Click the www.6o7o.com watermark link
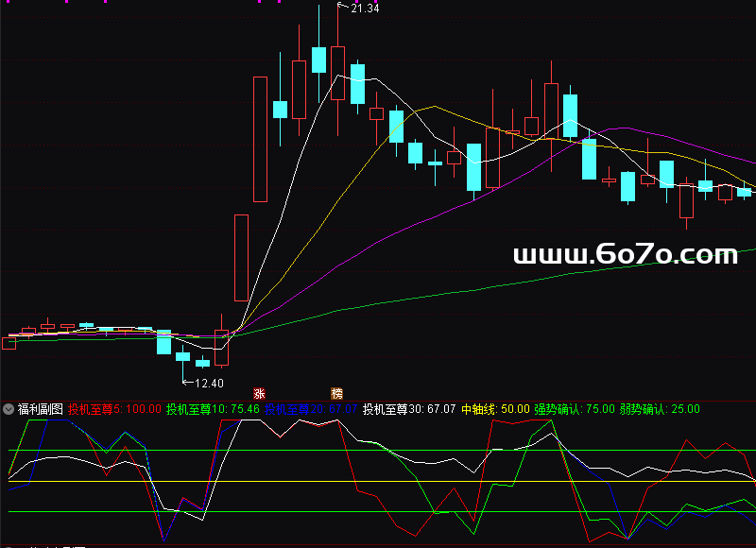 (x=625, y=254)
